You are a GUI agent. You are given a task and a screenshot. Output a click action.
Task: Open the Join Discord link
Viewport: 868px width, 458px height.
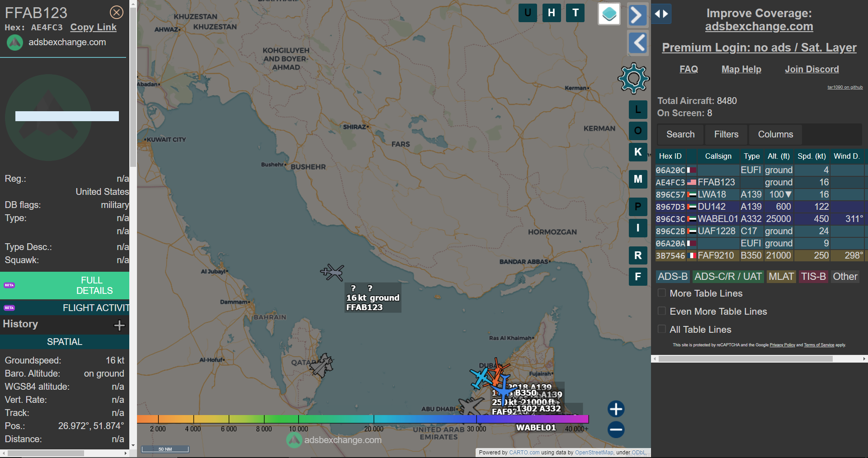click(x=811, y=69)
